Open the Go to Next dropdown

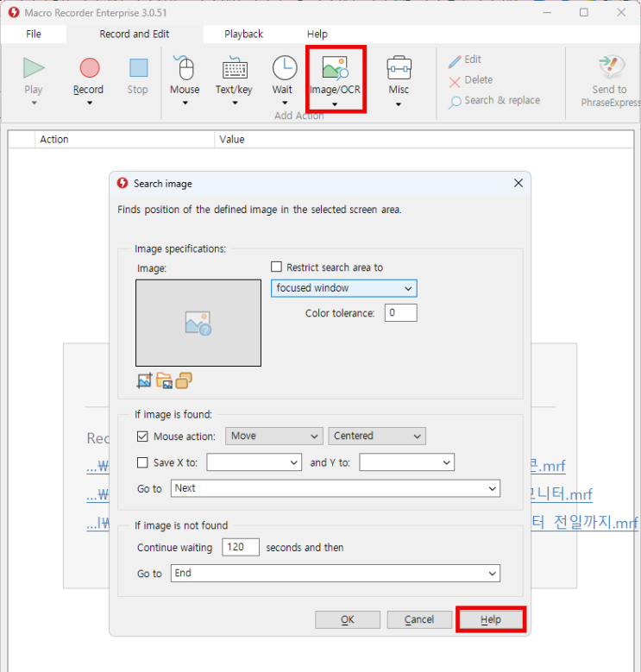point(336,488)
